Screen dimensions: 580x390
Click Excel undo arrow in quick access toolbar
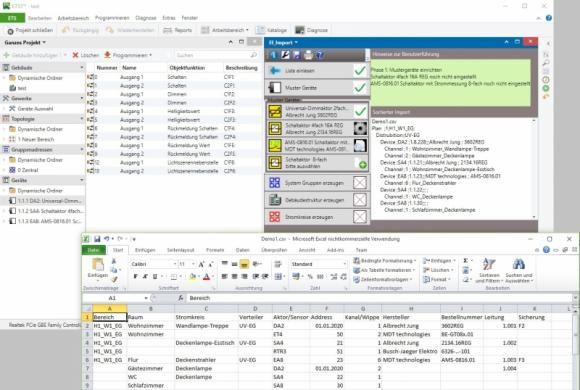pyautogui.click(x=107, y=239)
